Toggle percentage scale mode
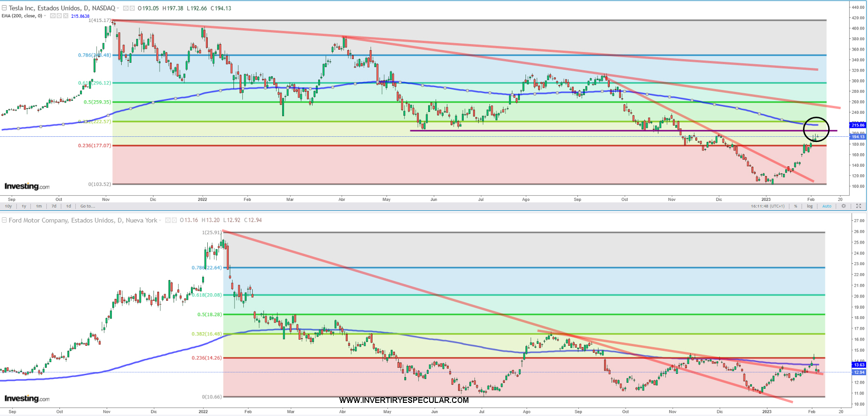Viewport: 868px width, 416px height. pos(795,206)
